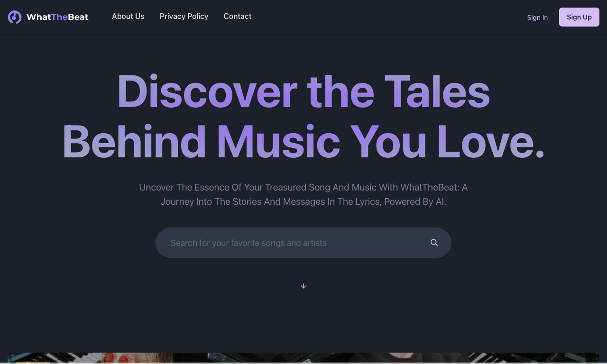Click the 'Uncover The Essence' tagline first line
607x364 pixels.
[x=303, y=187]
